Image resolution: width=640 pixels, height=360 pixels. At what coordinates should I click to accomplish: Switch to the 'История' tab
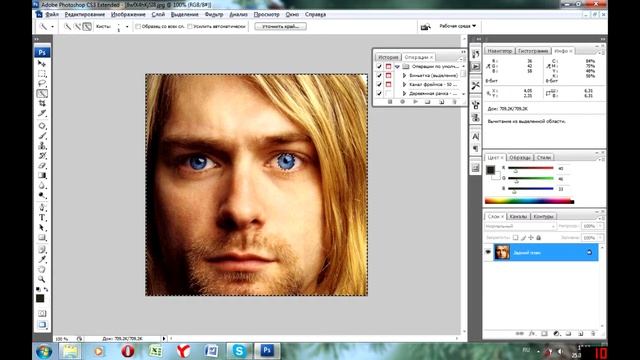pos(388,57)
